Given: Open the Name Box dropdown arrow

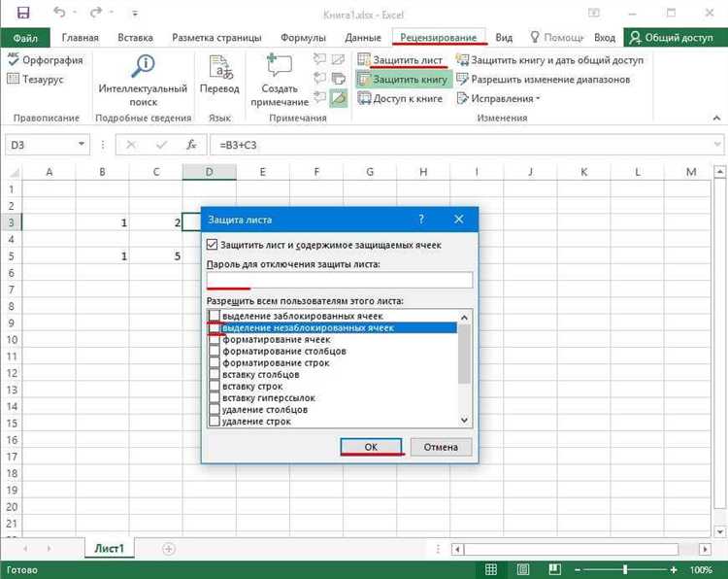Looking at the screenshot, I should click(x=82, y=144).
